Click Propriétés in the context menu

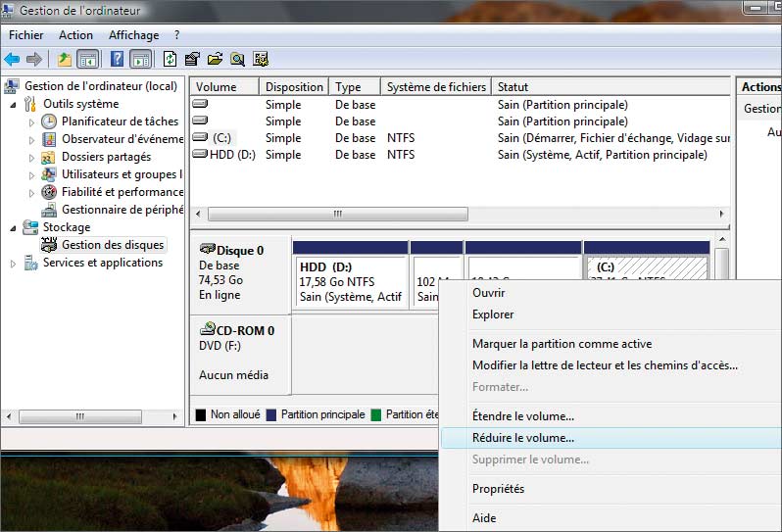point(498,489)
